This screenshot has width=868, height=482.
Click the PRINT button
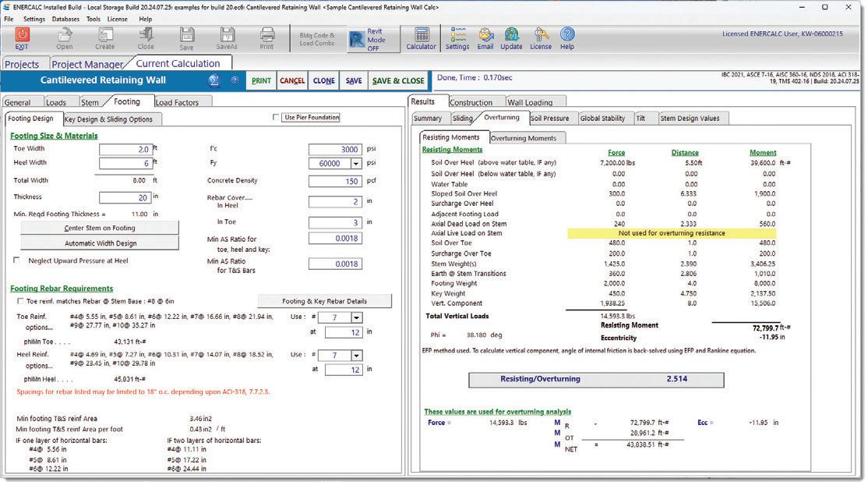point(261,81)
